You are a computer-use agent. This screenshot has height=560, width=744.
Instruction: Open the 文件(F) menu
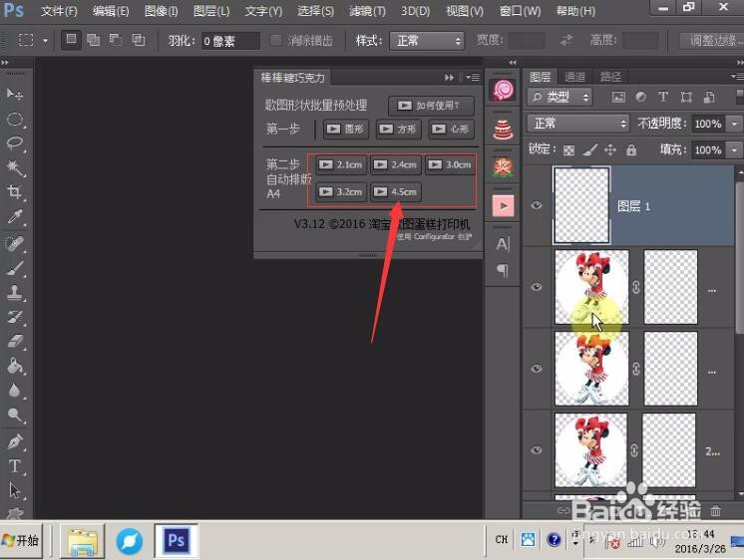59,11
